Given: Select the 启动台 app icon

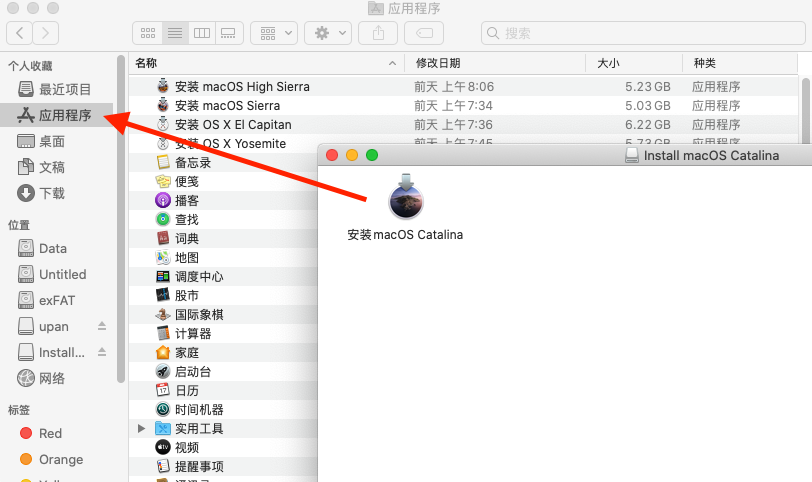Looking at the screenshot, I should coord(163,371).
